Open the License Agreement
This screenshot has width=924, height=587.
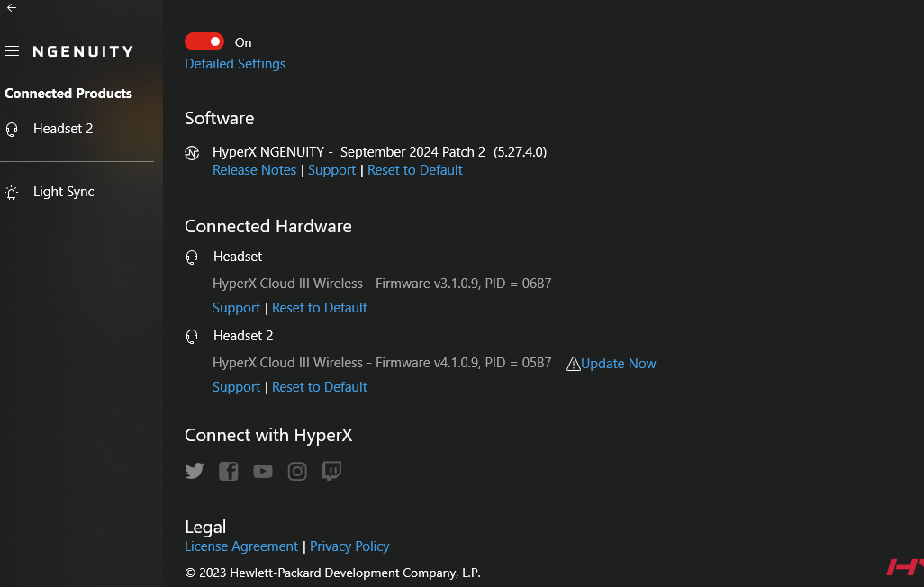pyautogui.click(x=241, y=546)
